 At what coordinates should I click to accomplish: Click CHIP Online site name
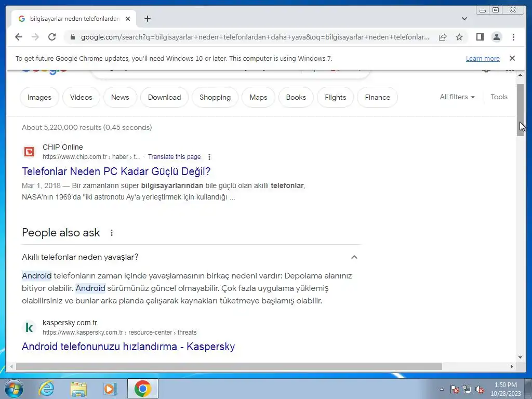point(62,147)
